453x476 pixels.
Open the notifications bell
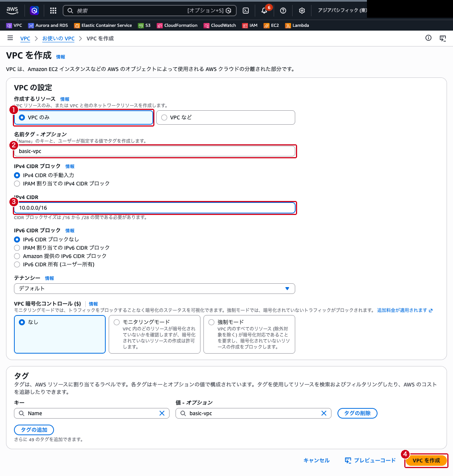[x=264, y=11]
